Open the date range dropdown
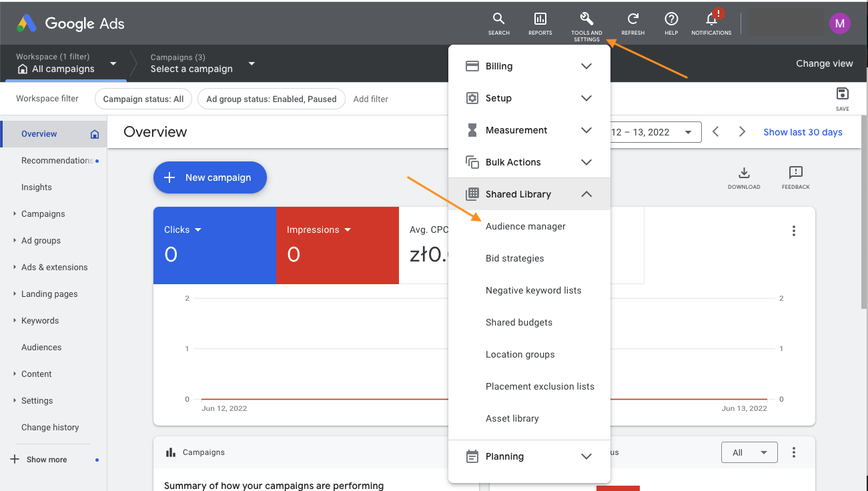The height and width of the screenshot is (491, 868). point(688,132)
